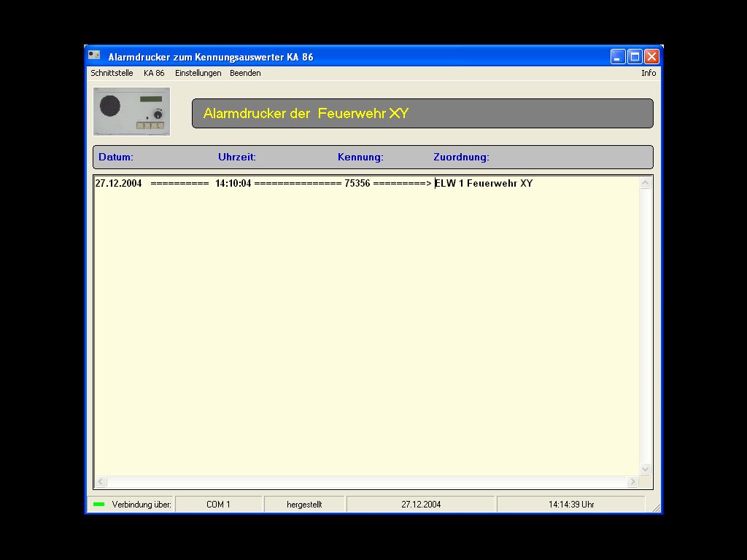Minimize the Alarmdrucker window
The width and height of the screenshot is (747, 560).
tap(618, 56)
